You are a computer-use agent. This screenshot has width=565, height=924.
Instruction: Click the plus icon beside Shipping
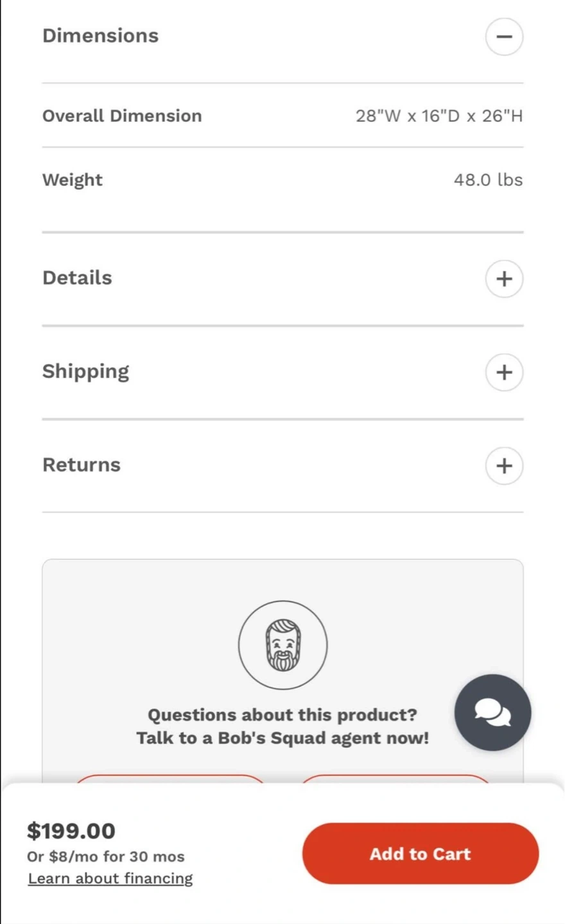[504, 372]
